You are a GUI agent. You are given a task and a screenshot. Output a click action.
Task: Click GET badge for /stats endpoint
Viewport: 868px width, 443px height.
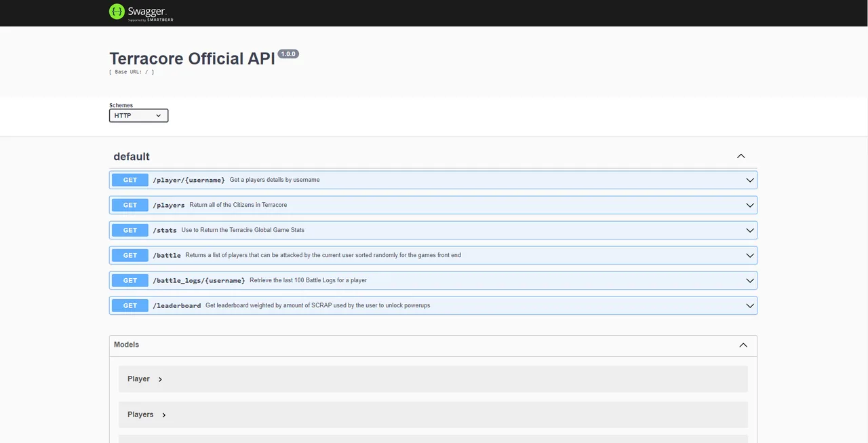pyautogui.click(x=130, y=230)
